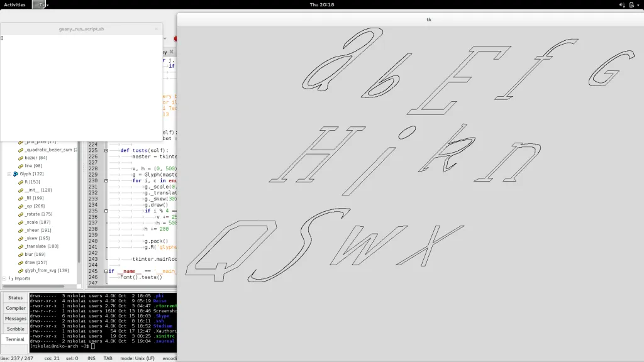Image resolution: width=644 pixels, height=362 pixels.
Task: Collapse the fold at code line 230
Action: (x=106, y=180)
